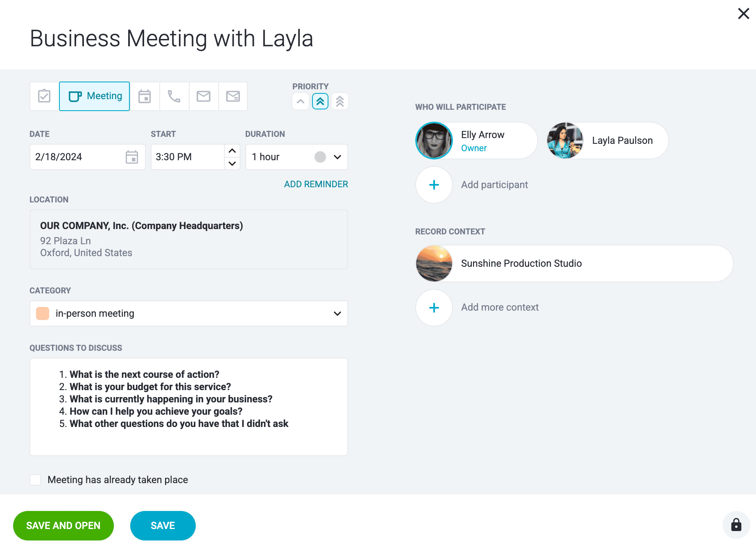Click the Add participant plus icon
The image size is (756, 554).
tap(434, 185)
